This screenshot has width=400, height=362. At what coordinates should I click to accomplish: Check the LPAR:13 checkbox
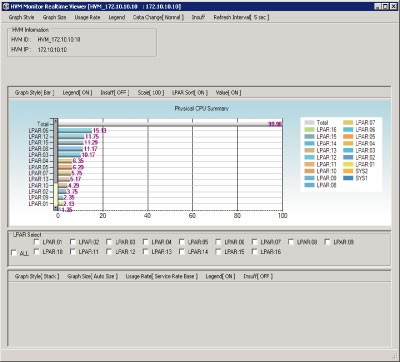(145, 252)
